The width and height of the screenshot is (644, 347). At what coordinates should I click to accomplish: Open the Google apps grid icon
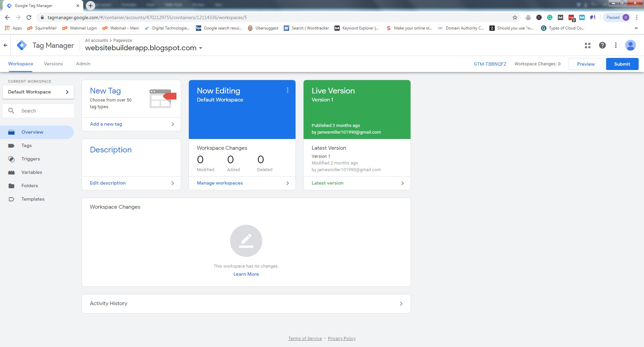click(588, 45)
